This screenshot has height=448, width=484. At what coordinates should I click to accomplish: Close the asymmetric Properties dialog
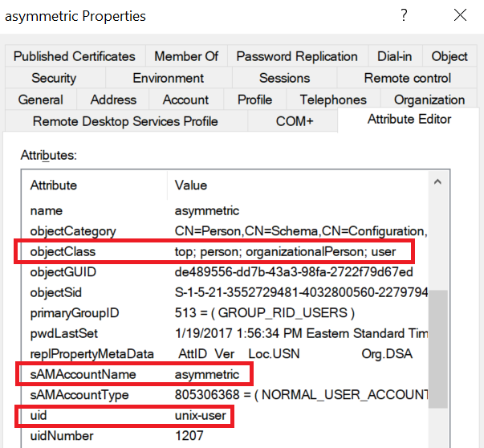coord(460,15)
